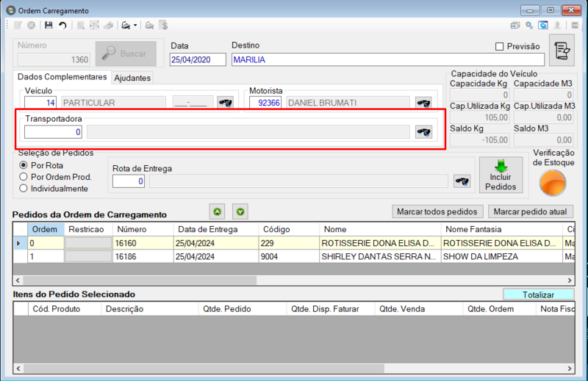The image size is (588, 381).
Task: Click the save floppy disk icon
Action: coord(49,26)
